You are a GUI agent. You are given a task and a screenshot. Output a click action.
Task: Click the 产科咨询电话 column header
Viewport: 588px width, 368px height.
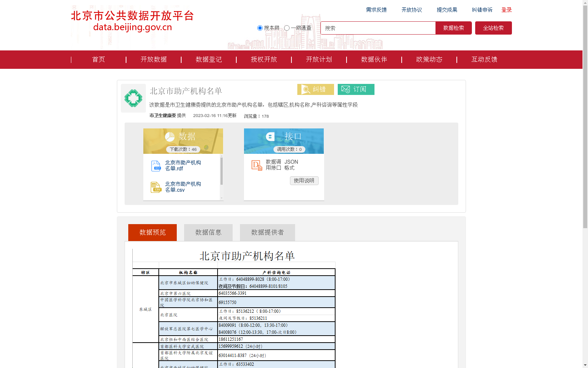tap(276, 273)
